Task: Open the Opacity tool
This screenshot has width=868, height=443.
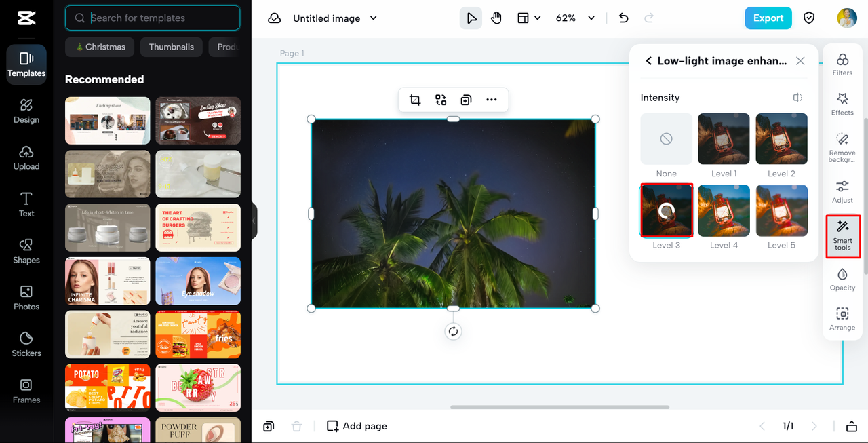Action: 842,280
